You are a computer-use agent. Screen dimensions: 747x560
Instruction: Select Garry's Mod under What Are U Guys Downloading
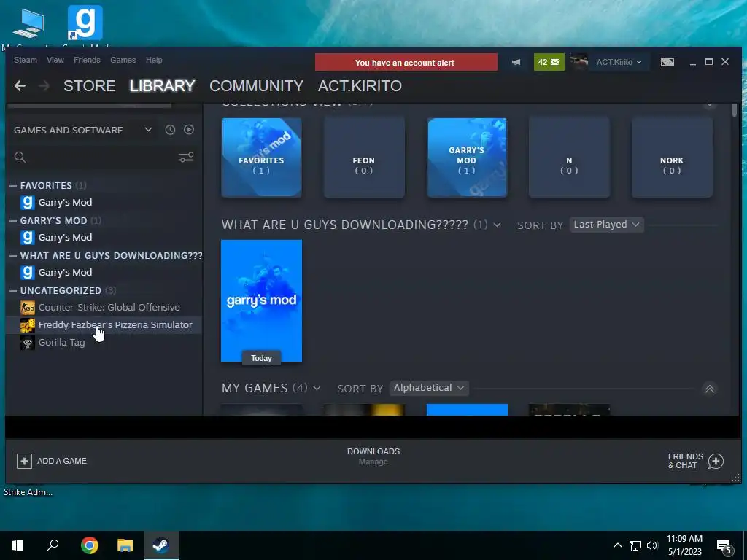click(x=65, y=273)
